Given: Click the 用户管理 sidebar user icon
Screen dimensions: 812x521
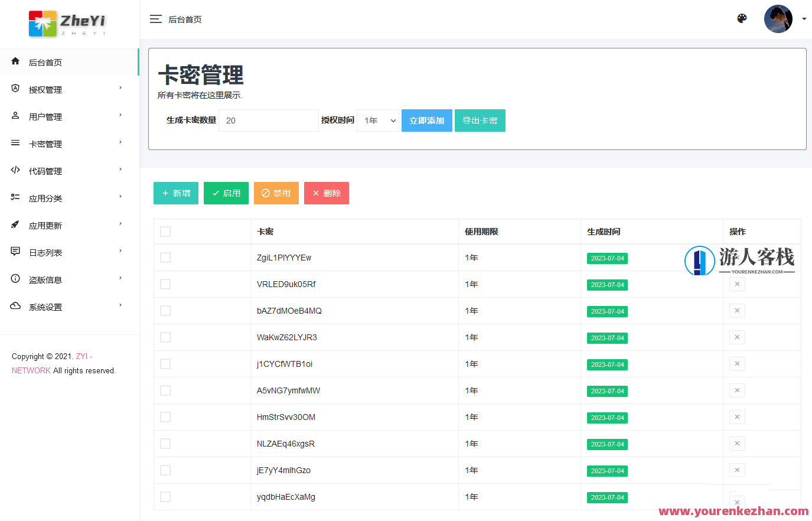Looking at the screenshot, I should pos(15,116).
